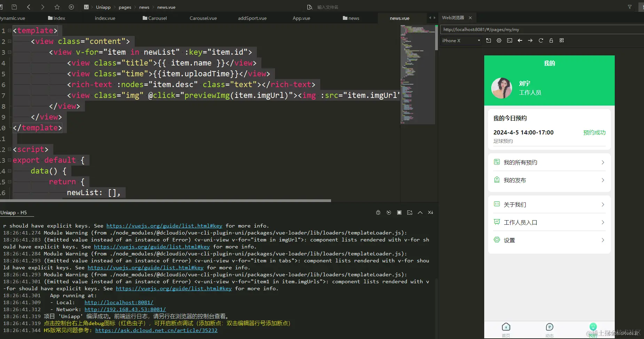Screen dimensions: 644x339
Task: Fold the view content block at line 2
Action: (x=9, y=41)
